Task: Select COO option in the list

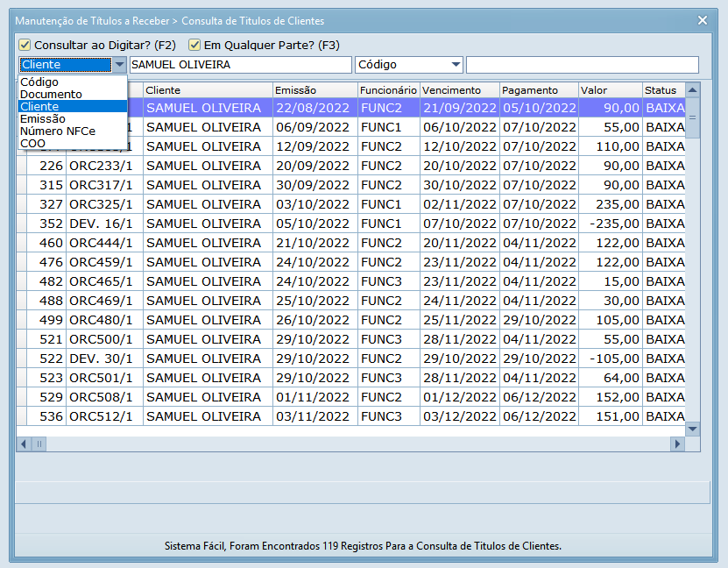Action: (33, 143)
